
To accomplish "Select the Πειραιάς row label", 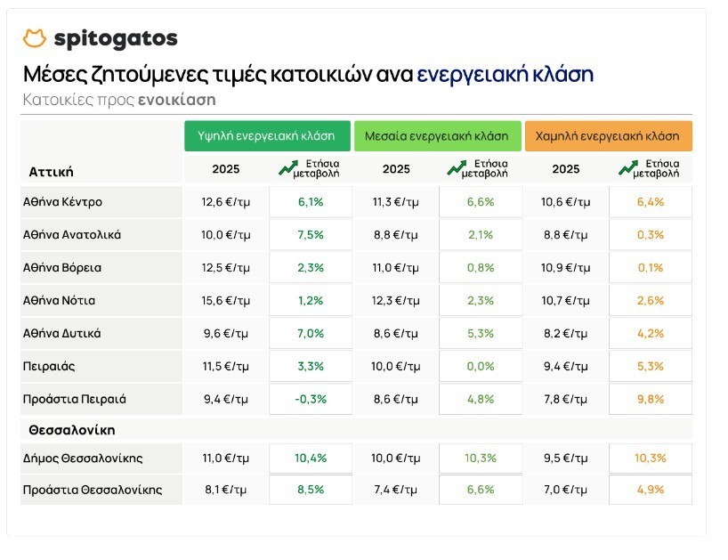I will (50, 366).
